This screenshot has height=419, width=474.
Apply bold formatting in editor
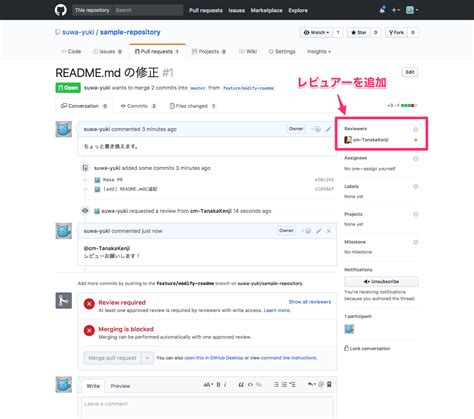click(218, 384)
